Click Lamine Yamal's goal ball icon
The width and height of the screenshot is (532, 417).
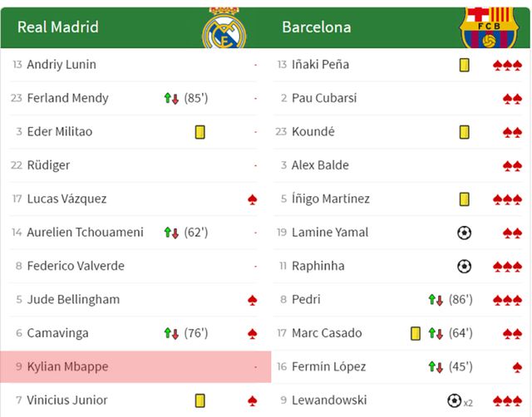(x=465, y=233)
